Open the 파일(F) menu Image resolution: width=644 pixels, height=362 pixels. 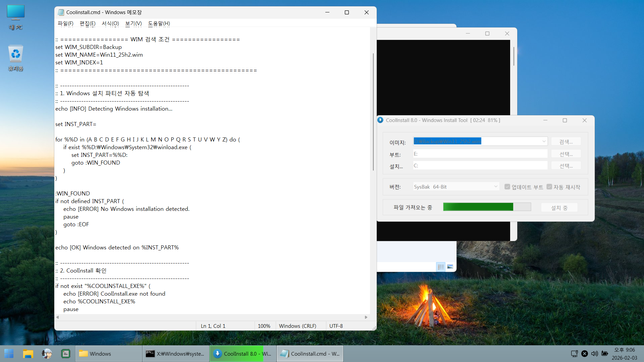pos(65,23)
